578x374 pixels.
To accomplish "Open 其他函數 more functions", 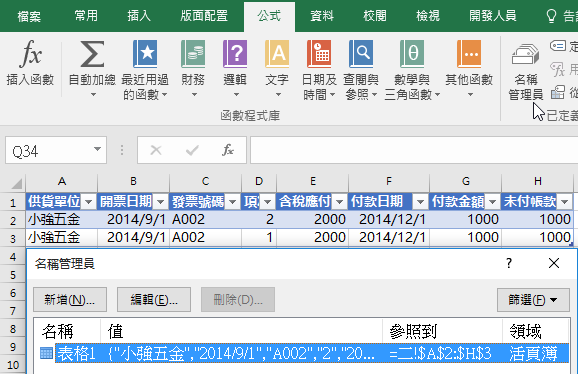I will tap(469, 54).
